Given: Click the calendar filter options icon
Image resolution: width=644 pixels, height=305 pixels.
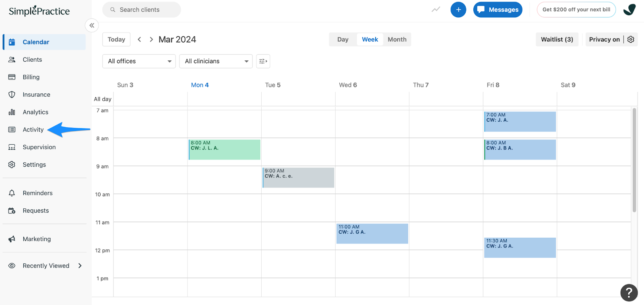Looking at the screenshot, I should tap(263, 61).
